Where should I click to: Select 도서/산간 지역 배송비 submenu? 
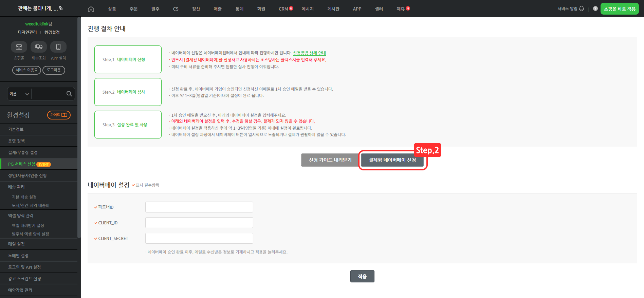(x=31, y=205)
